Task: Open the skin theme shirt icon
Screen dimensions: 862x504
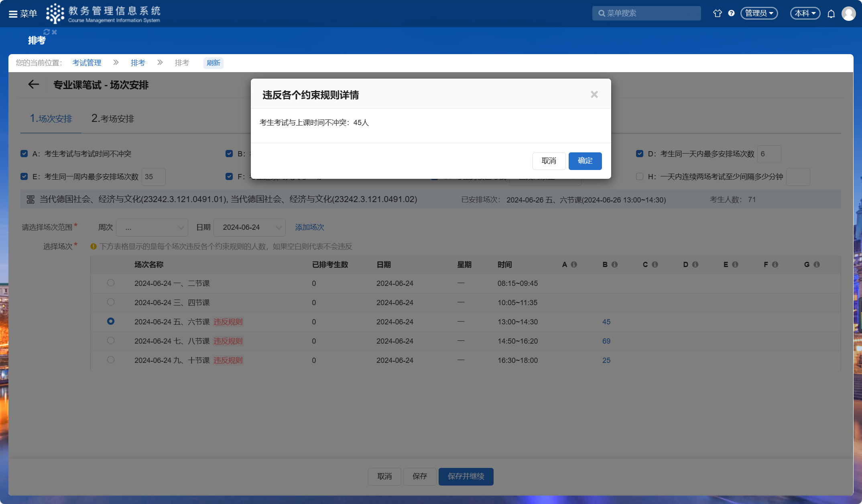Action: click(717, 13)
